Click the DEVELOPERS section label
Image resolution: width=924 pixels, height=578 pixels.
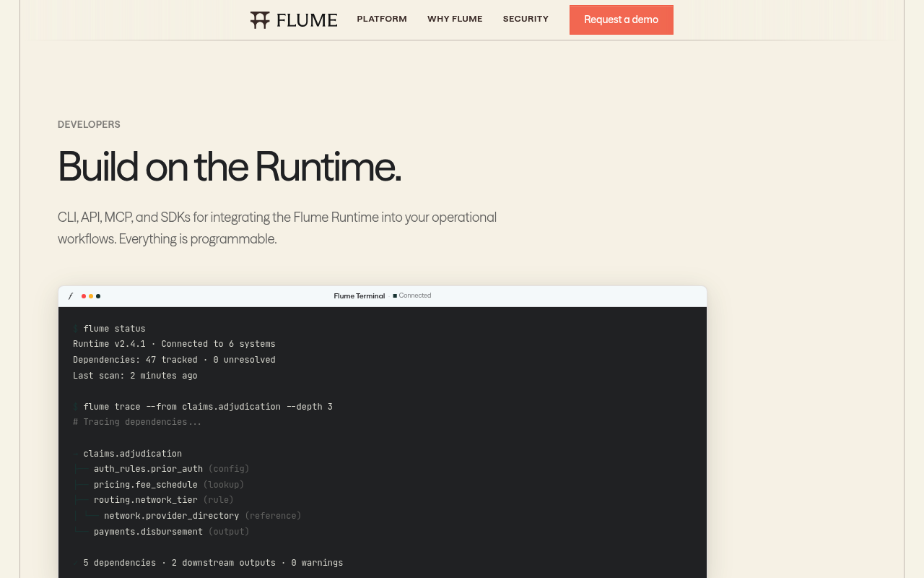[x=89, y=124]
